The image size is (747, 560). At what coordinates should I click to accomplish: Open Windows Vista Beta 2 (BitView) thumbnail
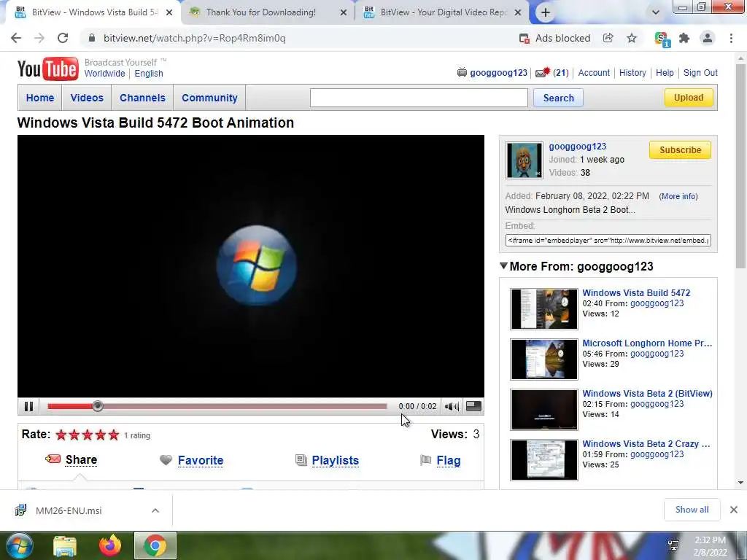pyautogui.click(x=544, y=410)
